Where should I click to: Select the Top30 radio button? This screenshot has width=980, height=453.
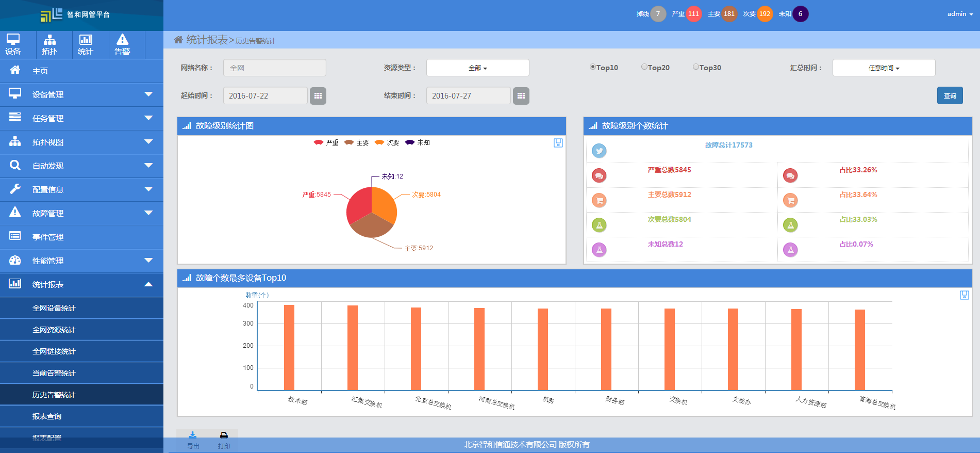pos(696,67)
